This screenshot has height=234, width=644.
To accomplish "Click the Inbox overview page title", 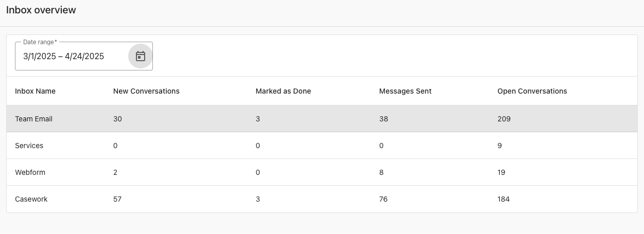I will pos(41,10).
